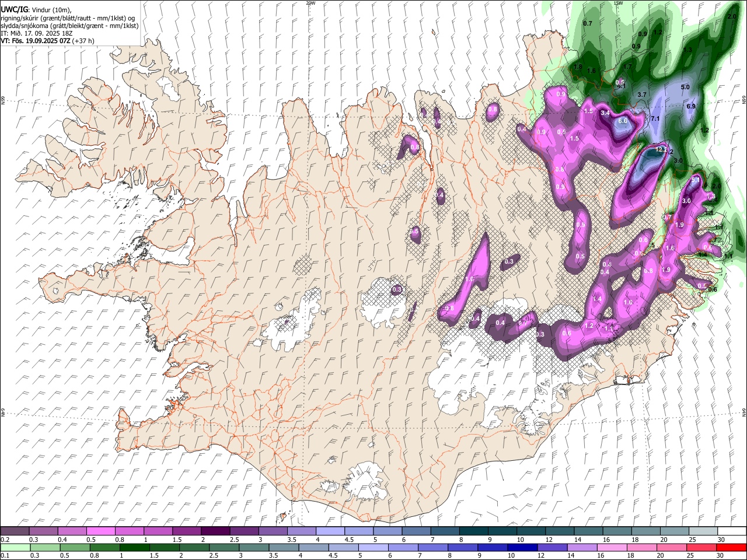The width and height of the screenshot is (747, 560).
Task: Select the bright red rain swatch after 30
Action: pyautogui.click(x=731, y=547)
